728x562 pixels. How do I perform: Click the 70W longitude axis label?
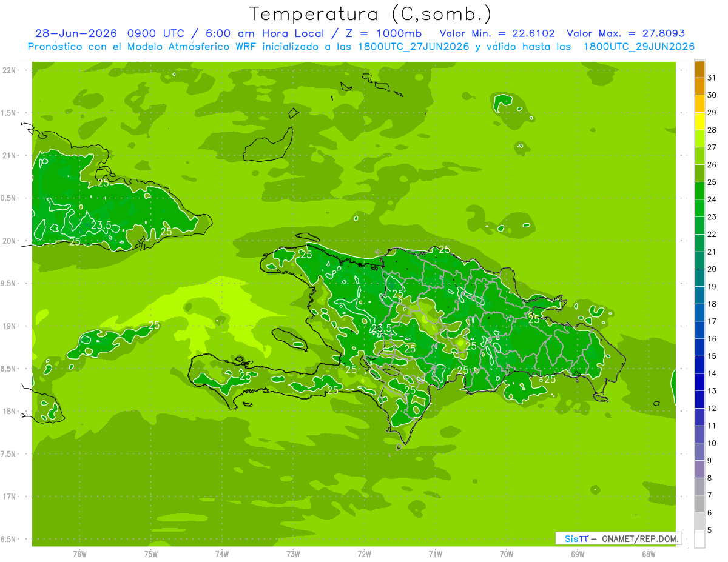pyautogui.click(x=507, y=554)
